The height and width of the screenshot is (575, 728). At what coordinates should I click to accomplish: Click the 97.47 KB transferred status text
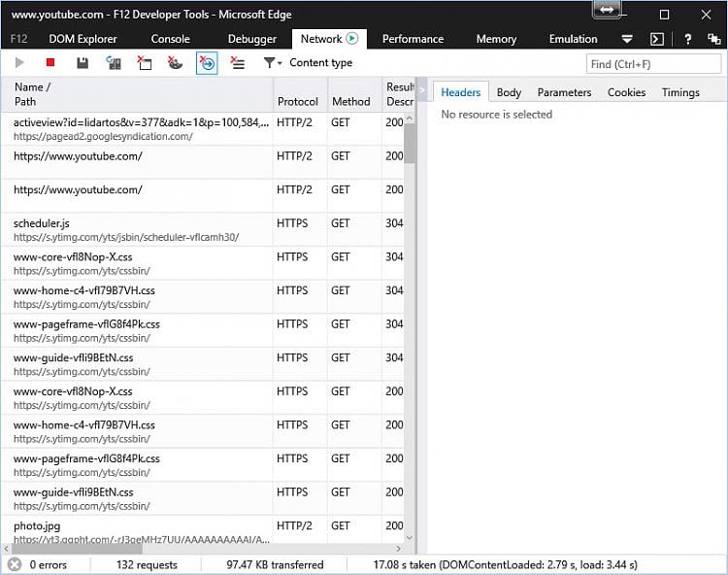(x=275, y=564)
